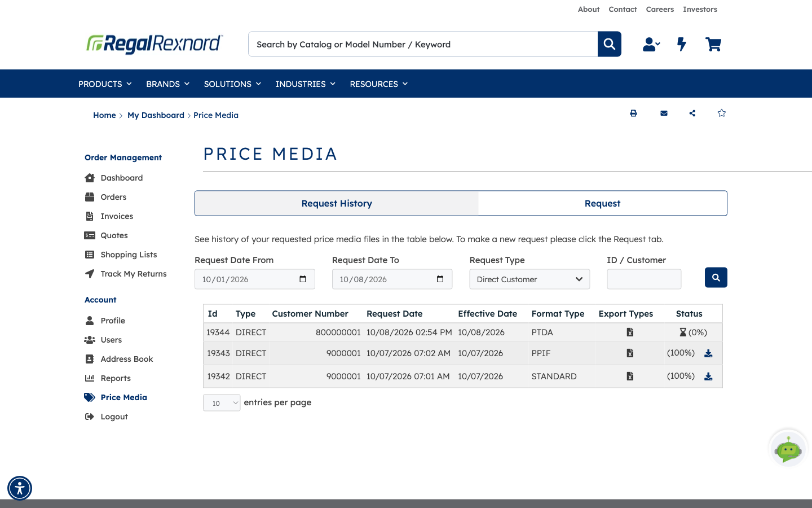Viewport: 812px width, 508px height.
Task: Open the user account icon menu
Action: coord(651,44)
